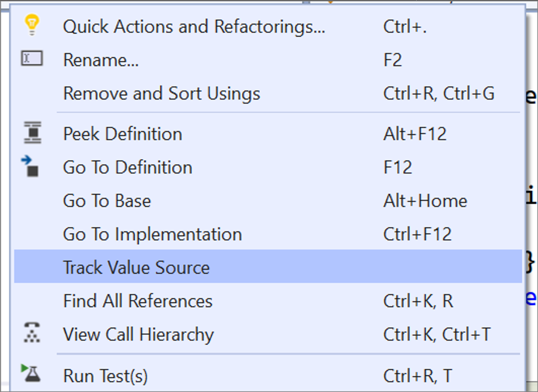Open Quick Actions and Refactorings

(x=194, y=27)
